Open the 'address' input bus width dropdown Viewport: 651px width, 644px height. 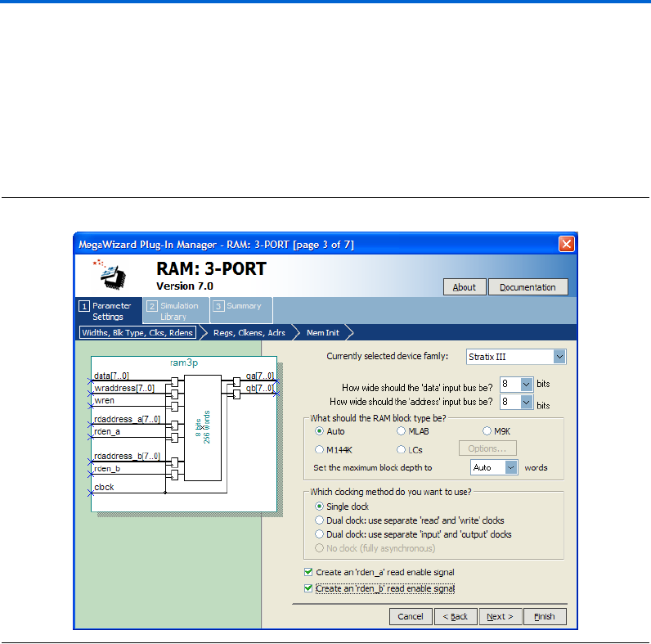coord(526,402)
